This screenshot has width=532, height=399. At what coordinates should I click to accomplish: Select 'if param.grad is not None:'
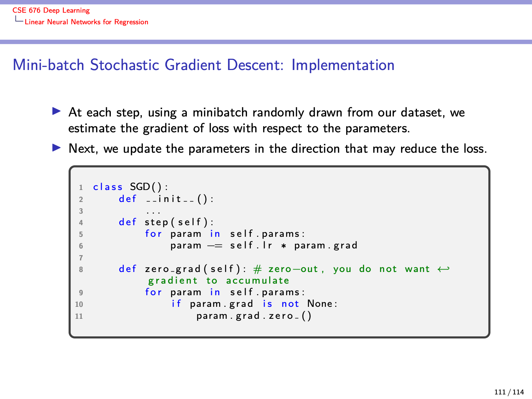254,304
